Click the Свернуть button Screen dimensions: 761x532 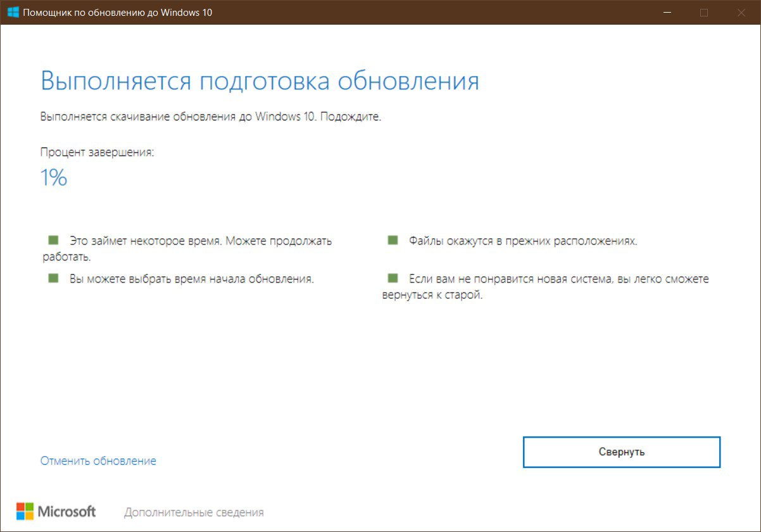click(x=622, y=452)
